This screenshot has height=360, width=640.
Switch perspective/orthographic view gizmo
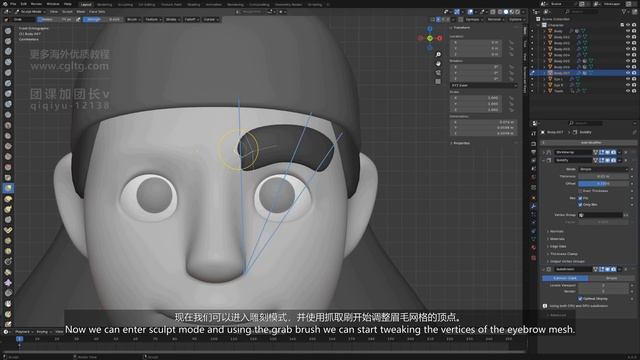[438, 81]
